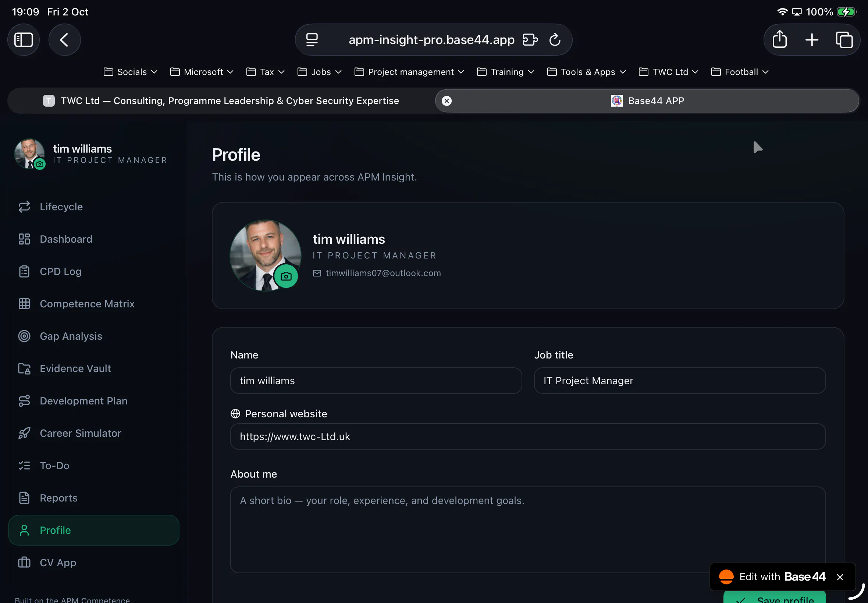Go to CPD Log
868x603 pixels.
[94, 272]
